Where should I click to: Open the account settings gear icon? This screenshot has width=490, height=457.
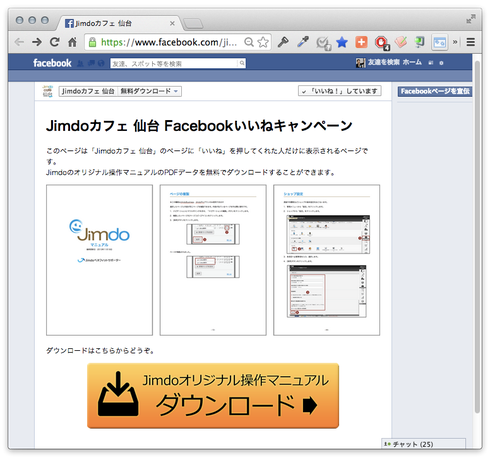(x=441, y=63)
